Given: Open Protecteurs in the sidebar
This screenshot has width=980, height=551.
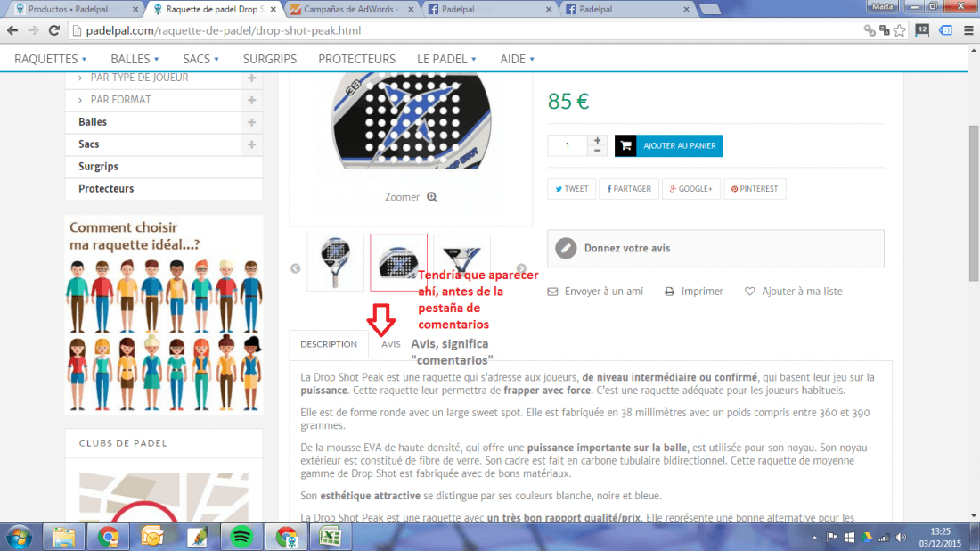Looking at the screenshot, I should click(x=106, y=189).
